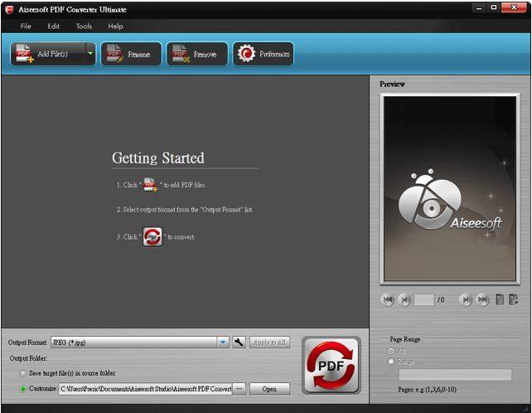Click the output folder path field
The height and width of the screenshot is (413, 532).
pos(146,389)
